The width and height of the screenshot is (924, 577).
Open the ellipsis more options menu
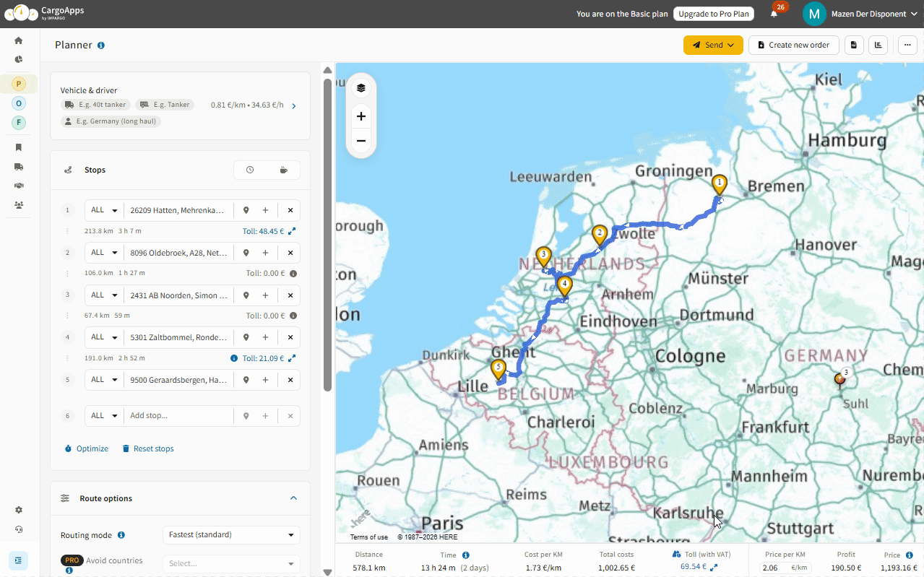coord(907,45)
